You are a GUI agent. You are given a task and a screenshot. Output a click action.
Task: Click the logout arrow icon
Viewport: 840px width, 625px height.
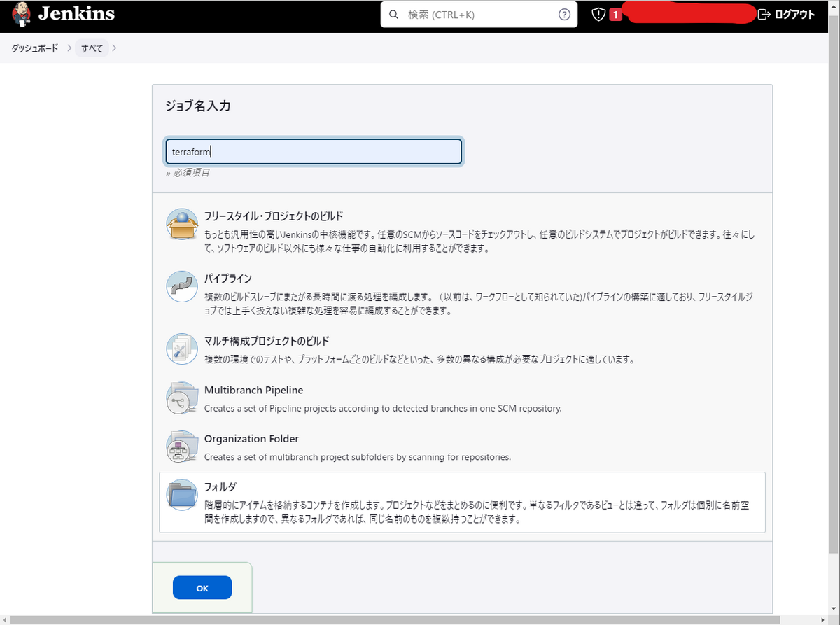pos(764,15)
